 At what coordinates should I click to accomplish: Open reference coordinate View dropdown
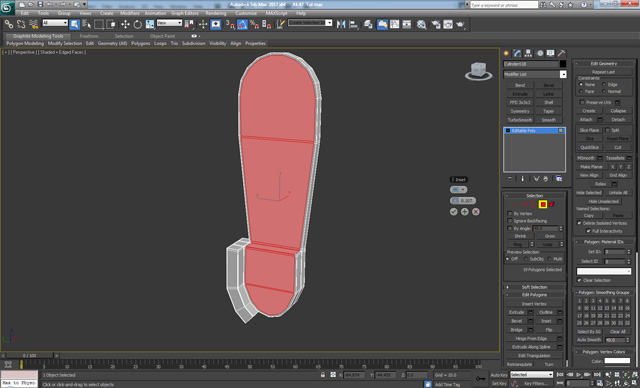(169, 23)
